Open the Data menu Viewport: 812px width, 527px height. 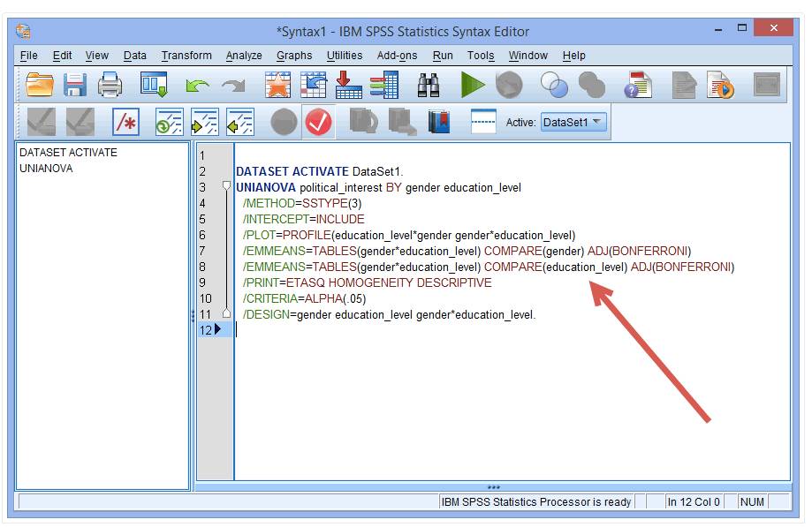pyautogui.click(x=134, y=56)
